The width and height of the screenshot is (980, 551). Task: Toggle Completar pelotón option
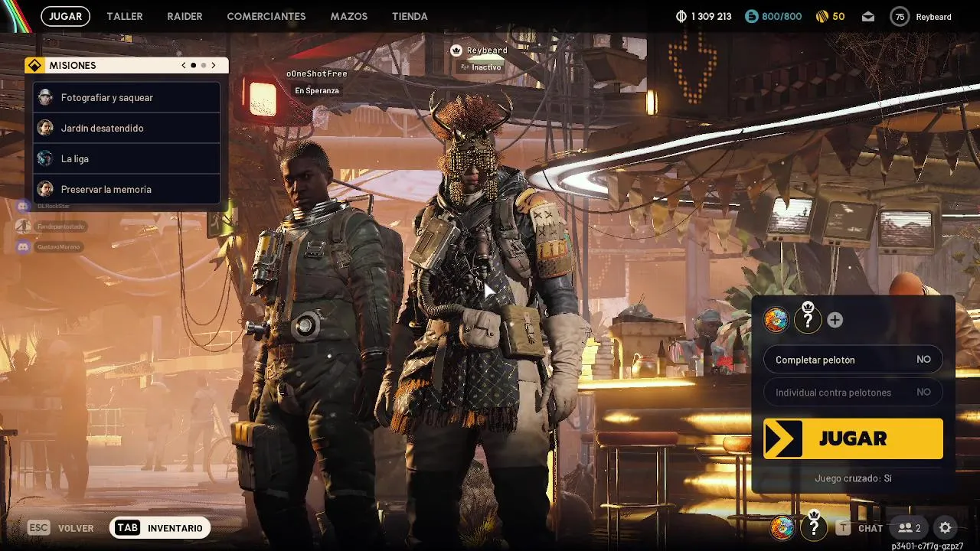pyautogui.click(x=853, y=360)
